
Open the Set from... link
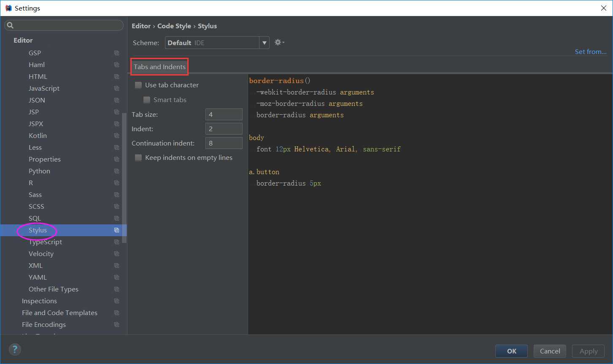click(x=591, y=51)
